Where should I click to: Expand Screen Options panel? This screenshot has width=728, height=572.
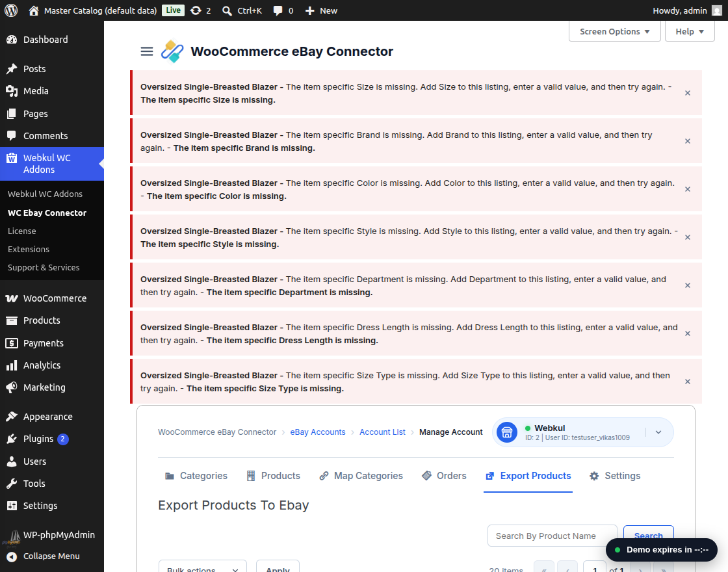tap(615, 32)
